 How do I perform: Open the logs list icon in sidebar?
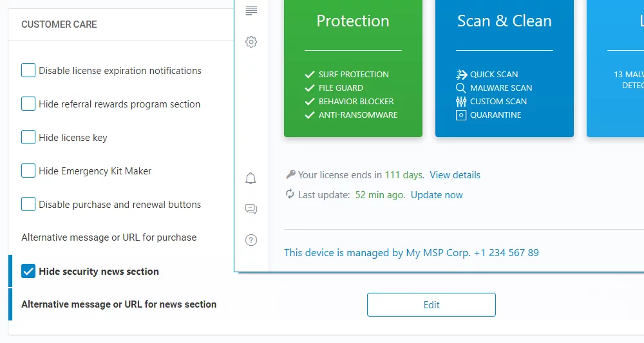[x=251, y=10]
